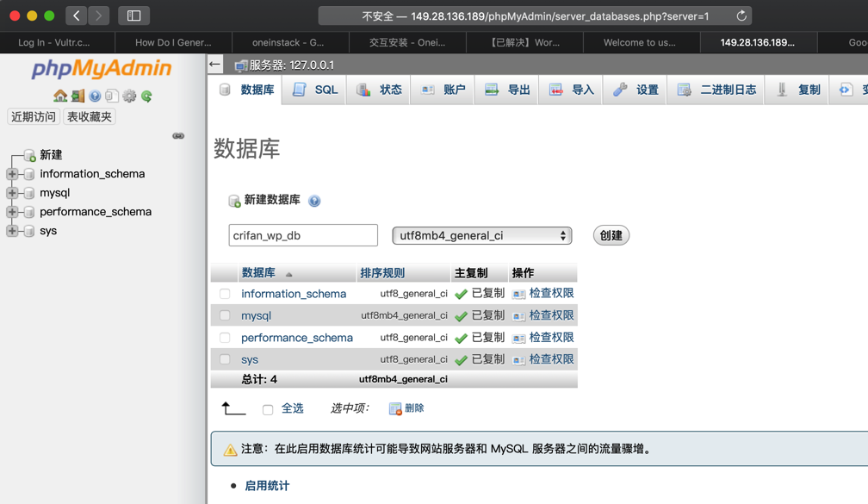Click privileges icon in information_schema row
This screenshot has height=504, width=868.
pos(518,294)
